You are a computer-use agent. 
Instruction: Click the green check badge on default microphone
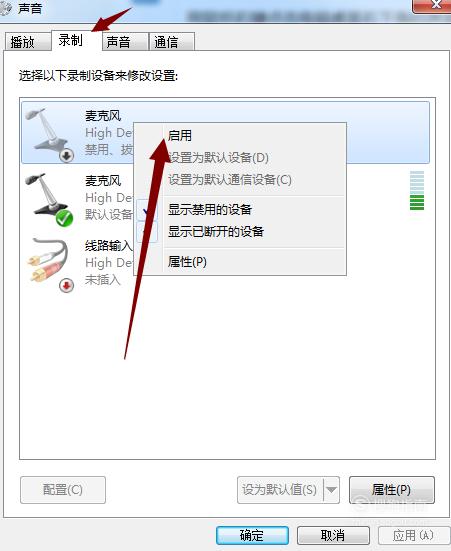pyautogui.click(x=64, y=219)
